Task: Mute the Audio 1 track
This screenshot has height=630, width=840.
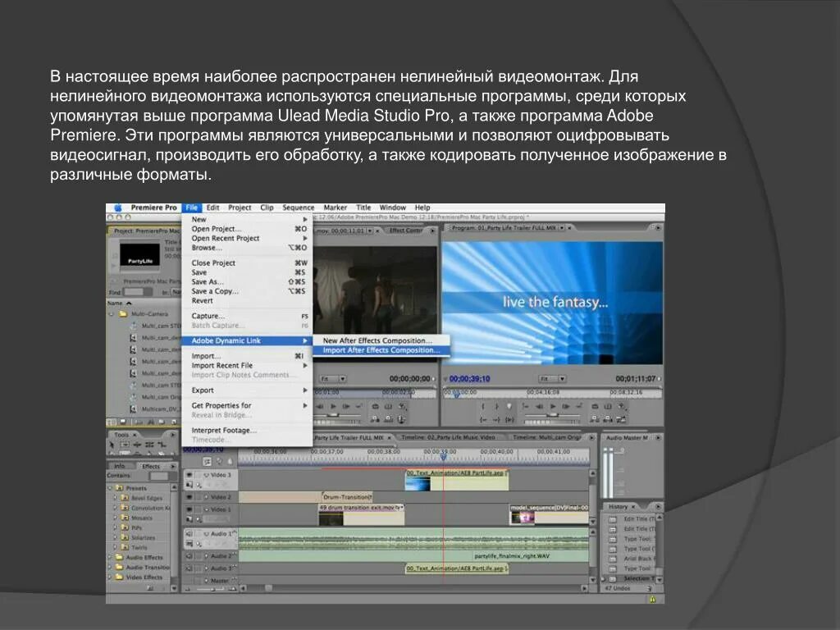Action: click(x=189, y=533)
